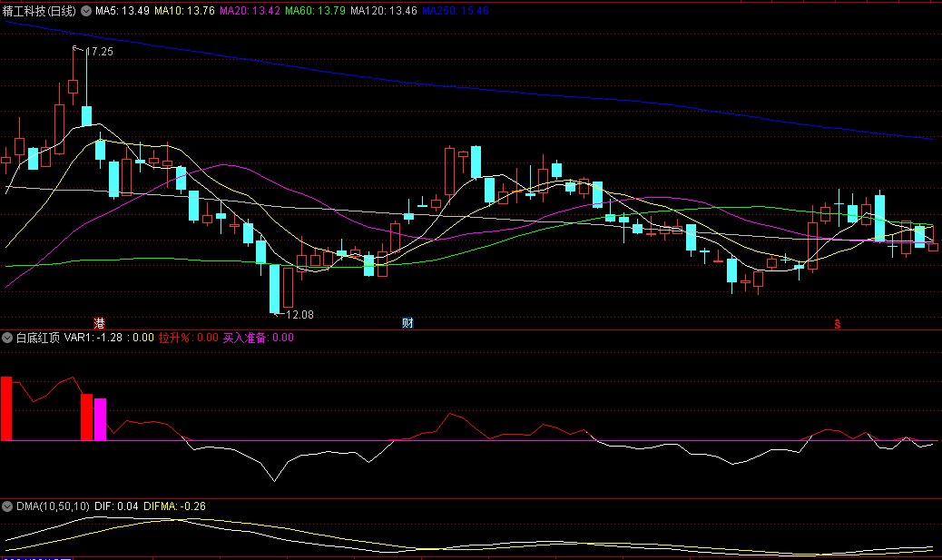Click the MA120: 13.46 label
The image size is (942, 560).
(384, 11)
